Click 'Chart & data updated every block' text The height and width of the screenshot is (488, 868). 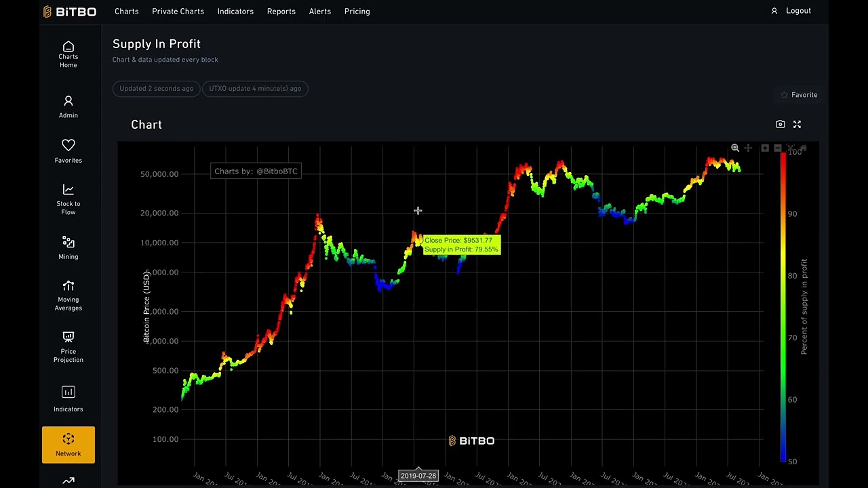pos(165,60)
